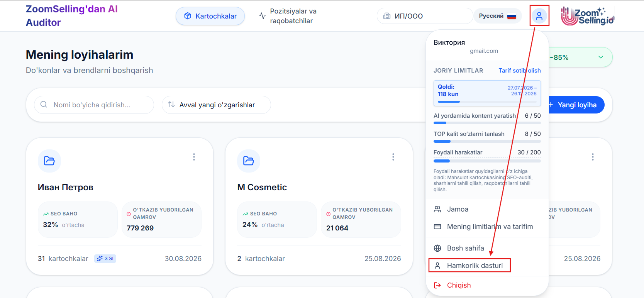Screen dimensions: 644x298
Task: Click the 779 269 missed reach value
Action: pyautogui.click(x=140, y=228)
